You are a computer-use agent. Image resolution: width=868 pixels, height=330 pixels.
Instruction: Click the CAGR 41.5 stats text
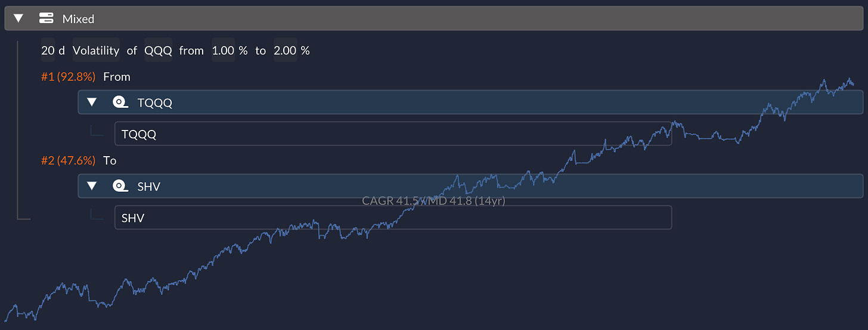[433, 201]
